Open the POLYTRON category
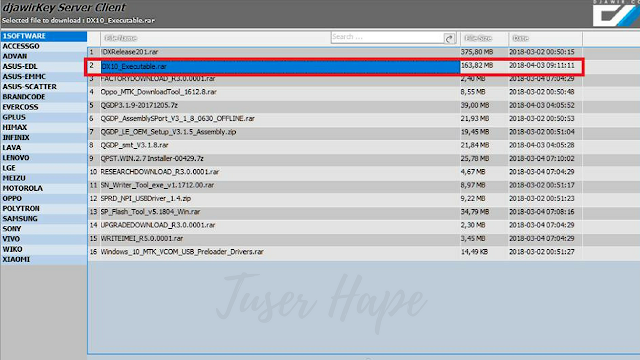 pos(44,209)
